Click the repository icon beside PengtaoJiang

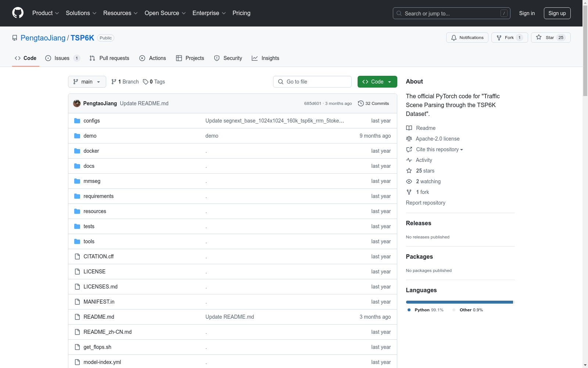coord(15,38)
